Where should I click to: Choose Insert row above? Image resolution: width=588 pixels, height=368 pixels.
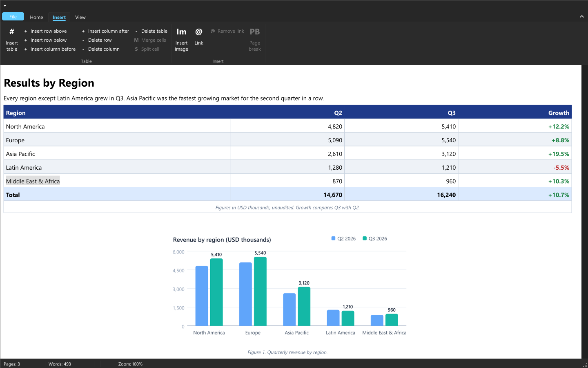pyautogui.click(x=45, y=31)
